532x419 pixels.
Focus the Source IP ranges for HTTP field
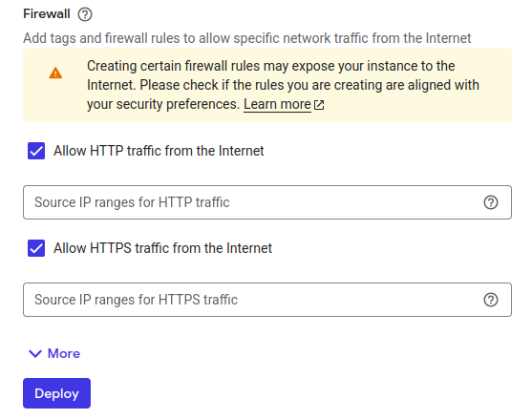pos(267,202)
